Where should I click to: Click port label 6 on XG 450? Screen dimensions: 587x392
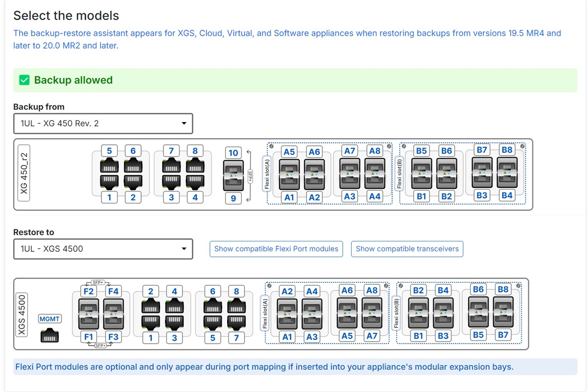coord(133,151)
